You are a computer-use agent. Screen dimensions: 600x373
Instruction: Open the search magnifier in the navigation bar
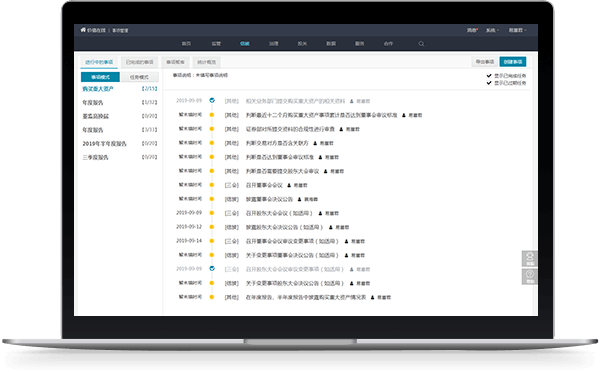[421, 44]
